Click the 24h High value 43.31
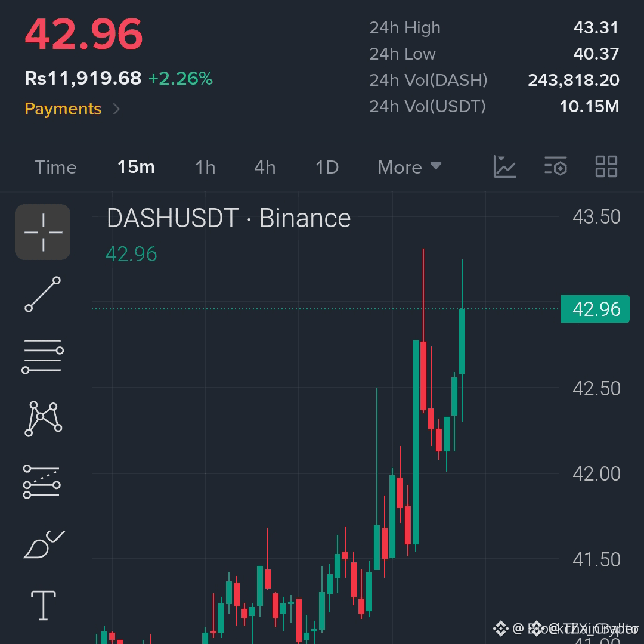The width and height of the screenshot is (644, 644). (x=596, y=27)
